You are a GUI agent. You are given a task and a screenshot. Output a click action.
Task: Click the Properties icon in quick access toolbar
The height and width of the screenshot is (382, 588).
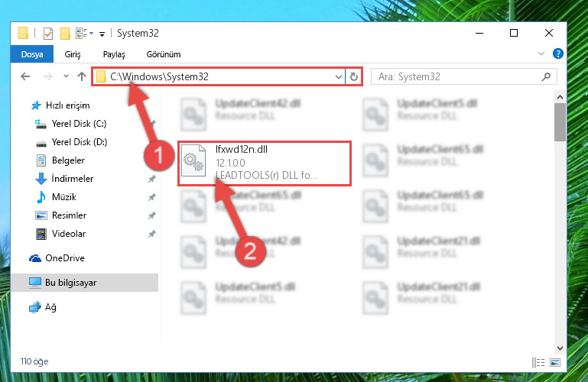[48, 34]
